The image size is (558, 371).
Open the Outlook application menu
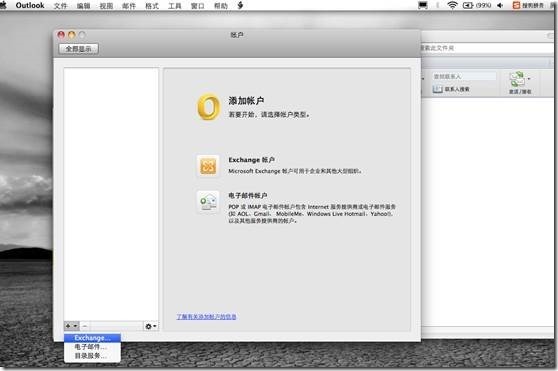coord(30,5)
